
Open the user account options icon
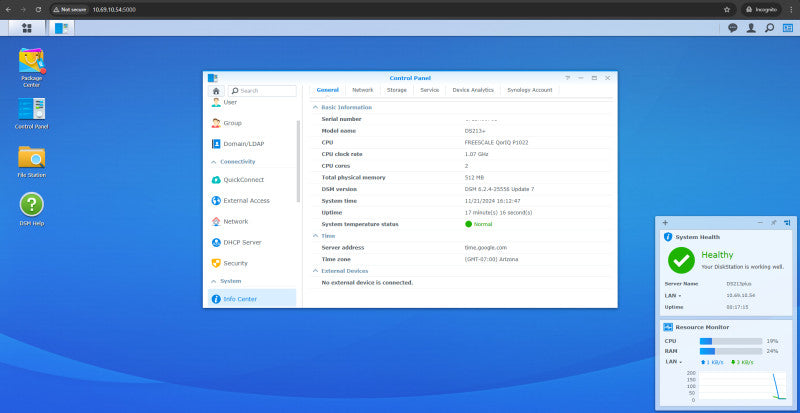(x=751, y=28)
